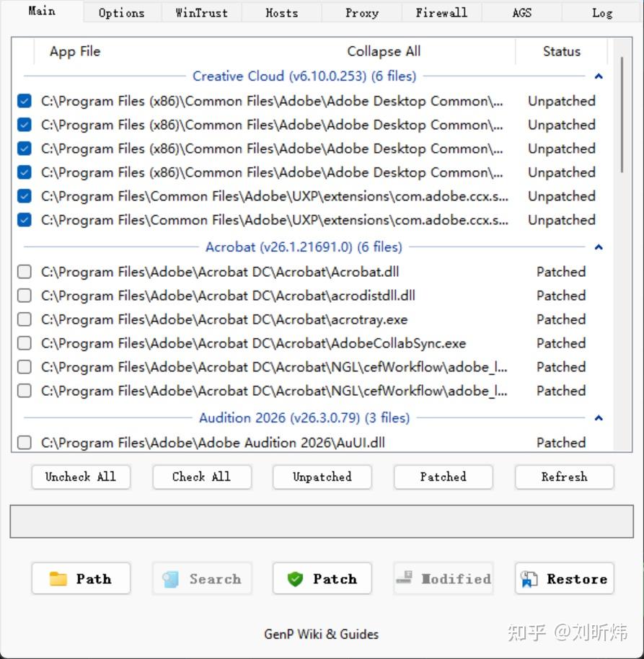644x659 pixels.
Task: Click the Creative Cloud (v6.10.0.253) group title
Action: 304,76
